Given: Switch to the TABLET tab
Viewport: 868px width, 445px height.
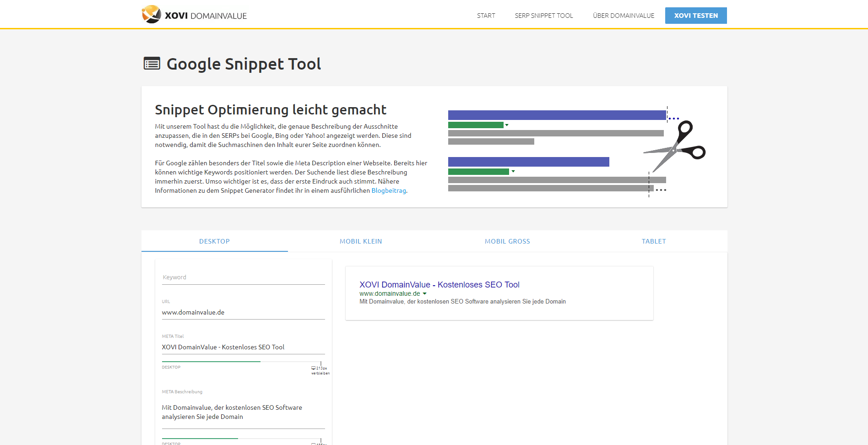Looking at the screenshot, I should click(x=654, y=241).
